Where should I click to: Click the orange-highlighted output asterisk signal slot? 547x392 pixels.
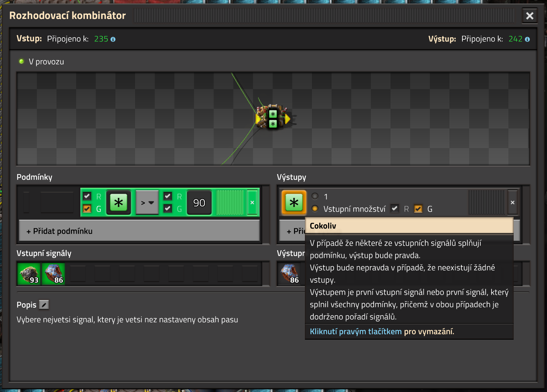[294, 202]
